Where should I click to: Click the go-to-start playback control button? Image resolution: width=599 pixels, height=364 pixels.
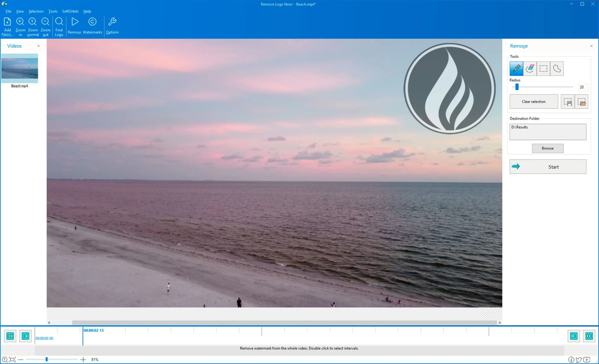[x=10, y=336]
